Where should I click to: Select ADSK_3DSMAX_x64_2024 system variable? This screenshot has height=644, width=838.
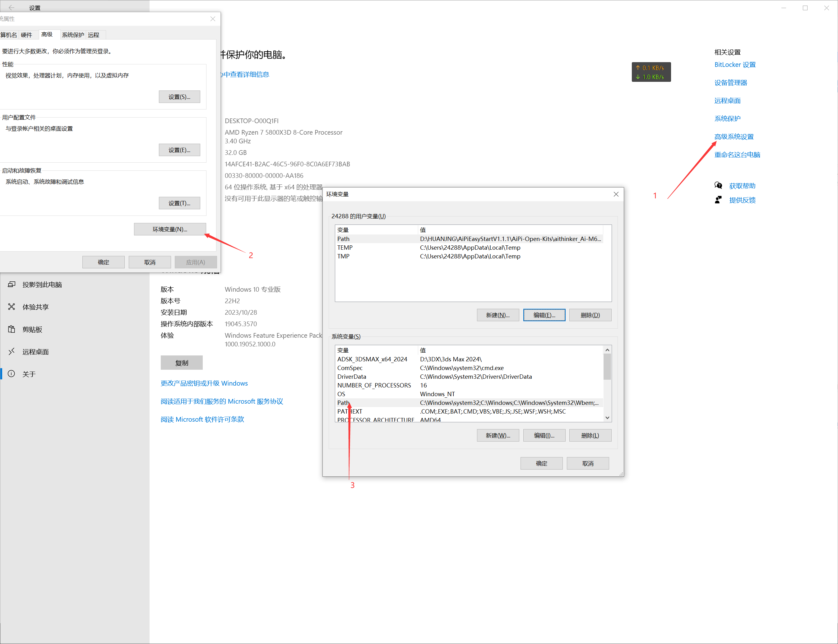click(x=469, y=359)
